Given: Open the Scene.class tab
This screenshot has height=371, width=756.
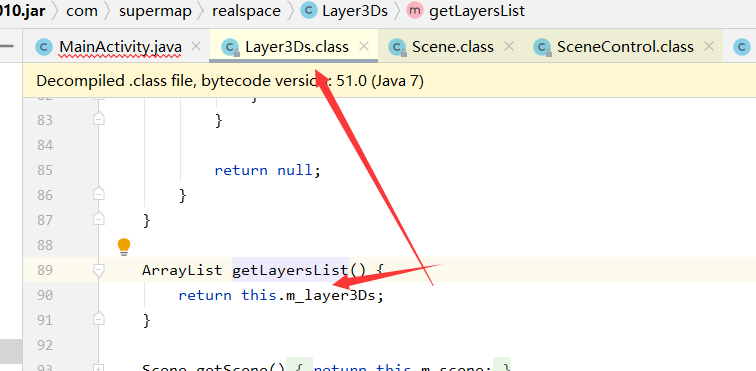Looking at the screenshot, I should click(x=452, y=47).
